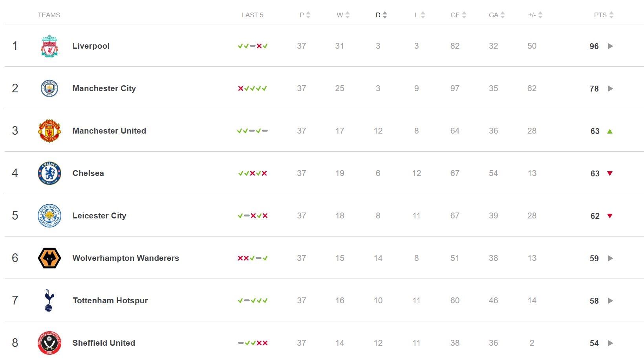The height and width of the screenshot is (363, 644).
Task: Expand Manchester City row arrow beside 78
Action: (x=611, y=88)
